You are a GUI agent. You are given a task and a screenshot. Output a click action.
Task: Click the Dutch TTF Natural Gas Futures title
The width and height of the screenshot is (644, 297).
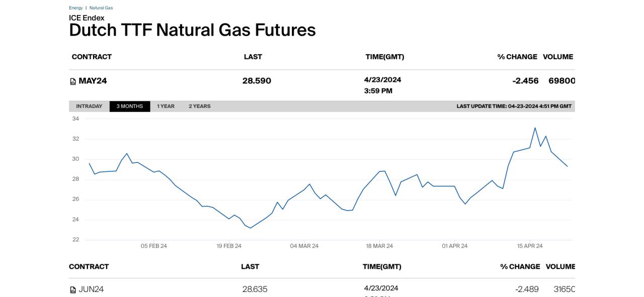tap(192, 30)
